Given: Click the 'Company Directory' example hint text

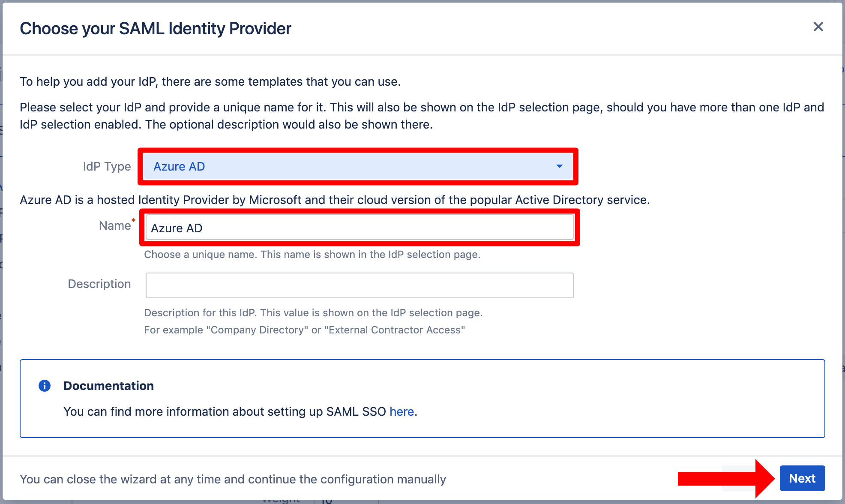Looking at the screenshot, I should coord(304,330).
